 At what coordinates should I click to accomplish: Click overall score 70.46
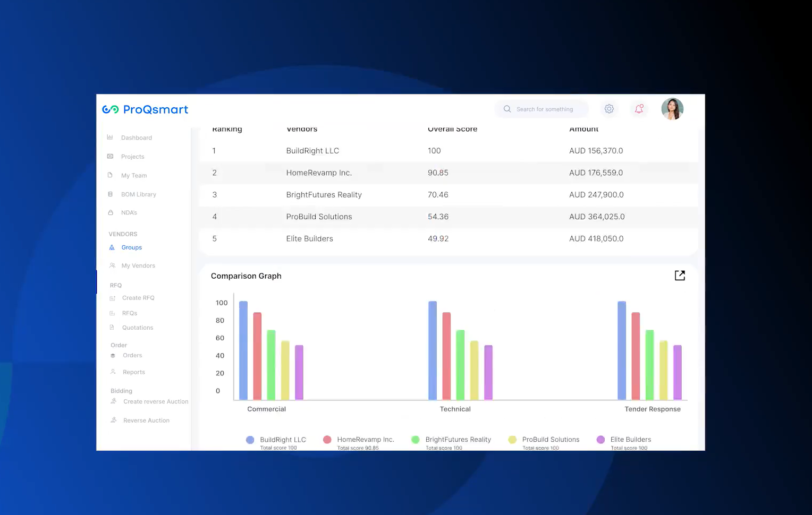coord(438,195)
